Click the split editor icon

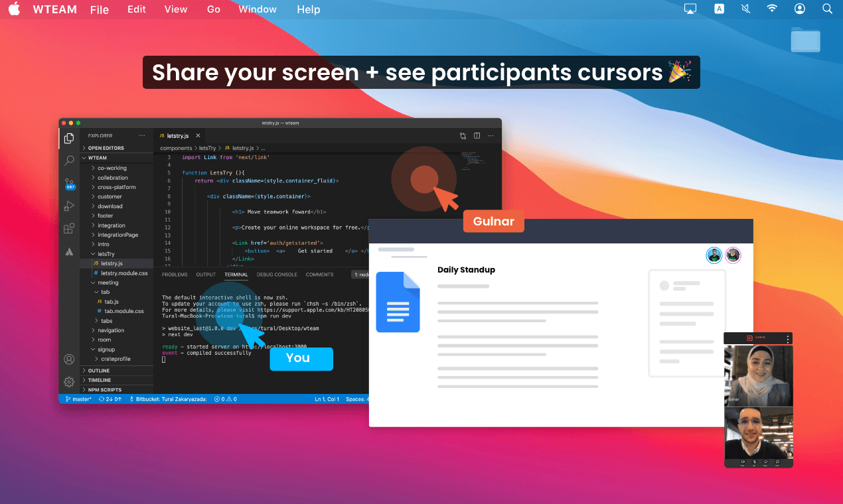[x=477, y=136]
